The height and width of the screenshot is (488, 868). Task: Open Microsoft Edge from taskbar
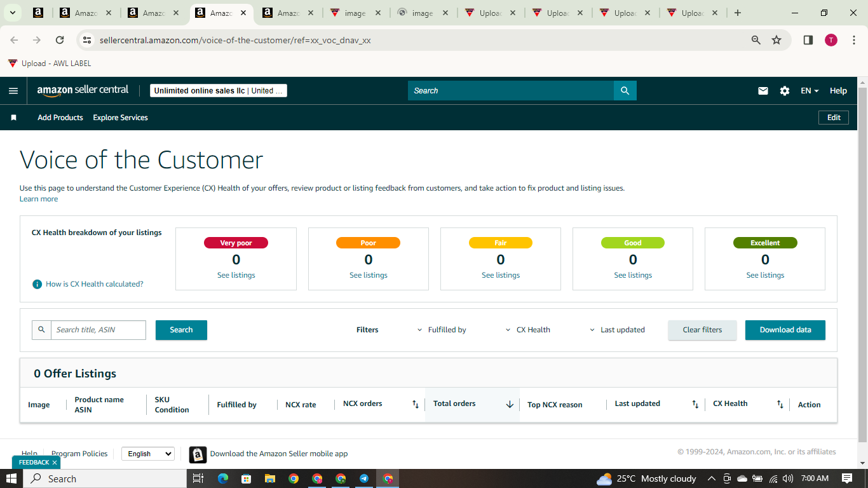pyautogui.click(x=223, y=478)
